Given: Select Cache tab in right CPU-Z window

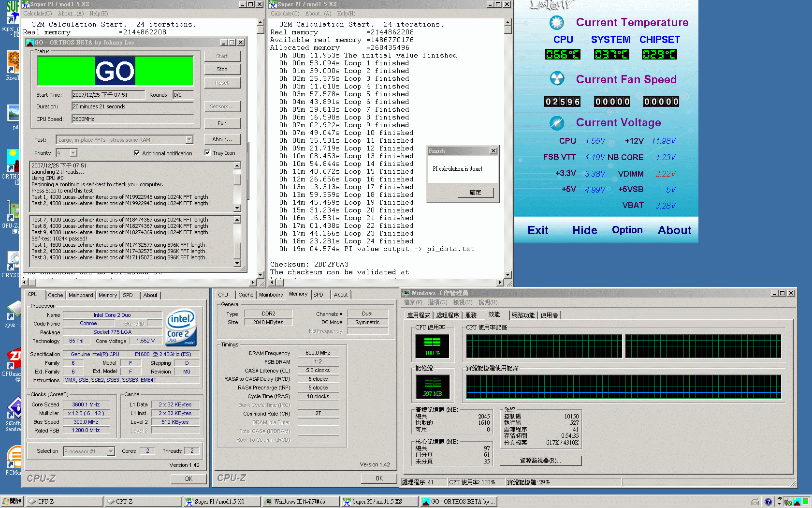Looking at the screenshot, I should (246, 295).
